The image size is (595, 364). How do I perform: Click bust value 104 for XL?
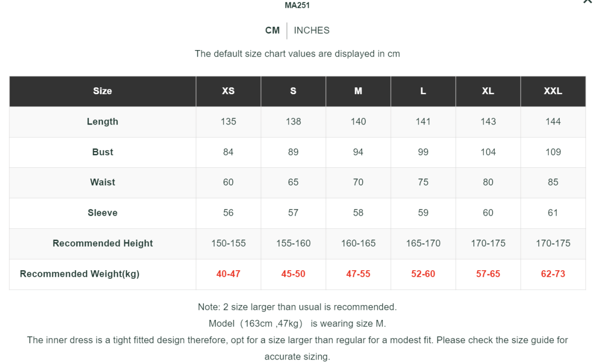[488, 152]
